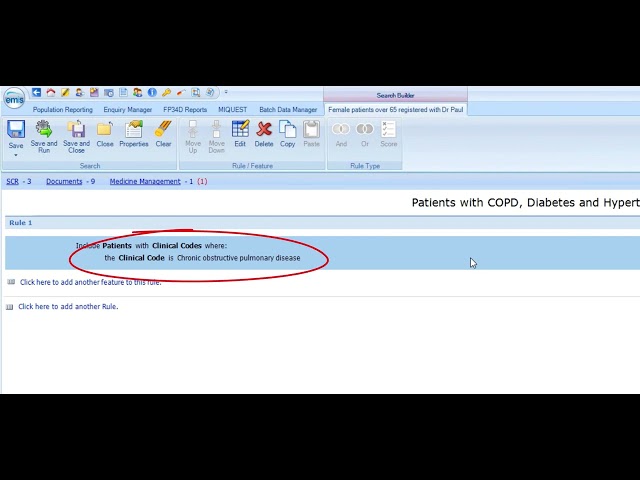Click the blue back arrow icon
Screen dimensions: 640x480
pyautogui.click(x=36, y=93)
